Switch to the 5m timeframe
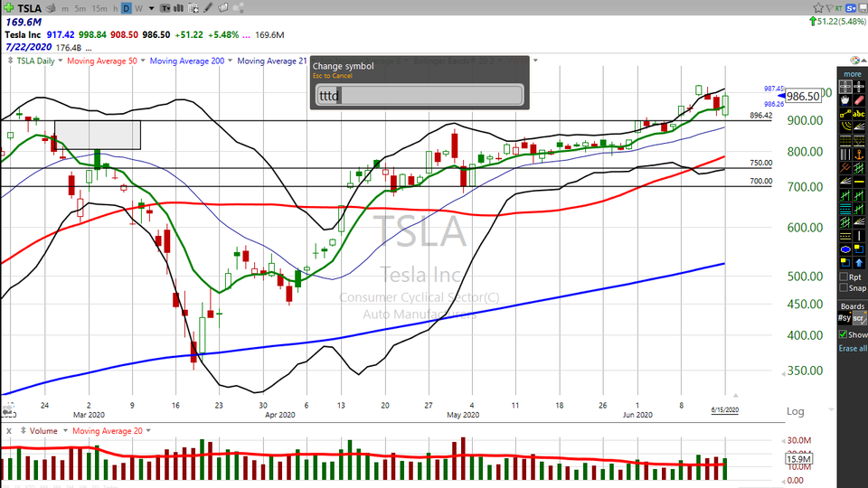Image resolution: width=868 pixels, height=488 pixels. 80,8
